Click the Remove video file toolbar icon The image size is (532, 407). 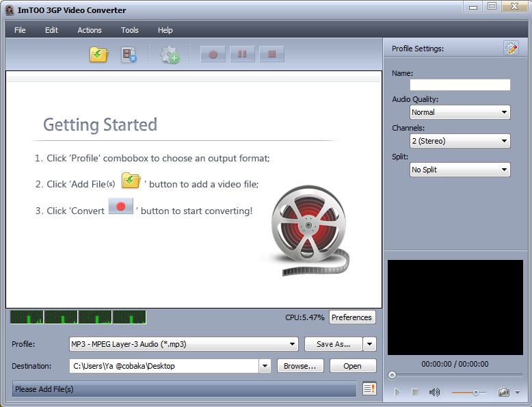pyautogui.click(x=129, y=55)
